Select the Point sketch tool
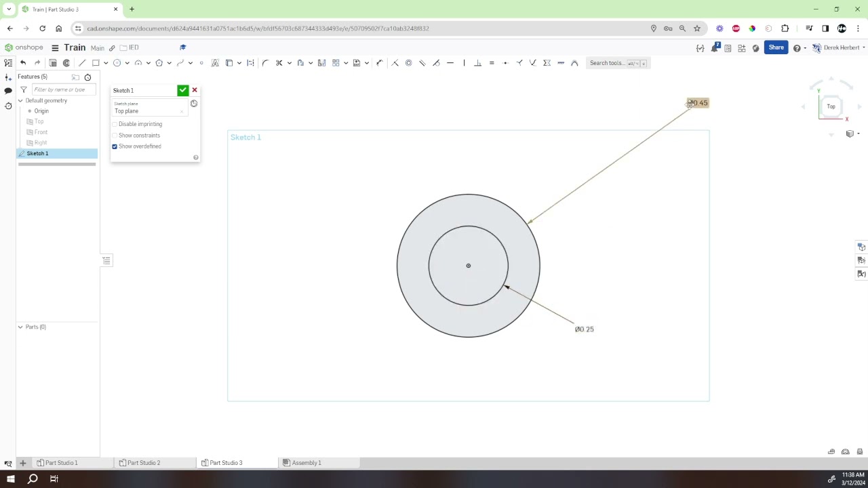The image size is (868, 488). 201,63
